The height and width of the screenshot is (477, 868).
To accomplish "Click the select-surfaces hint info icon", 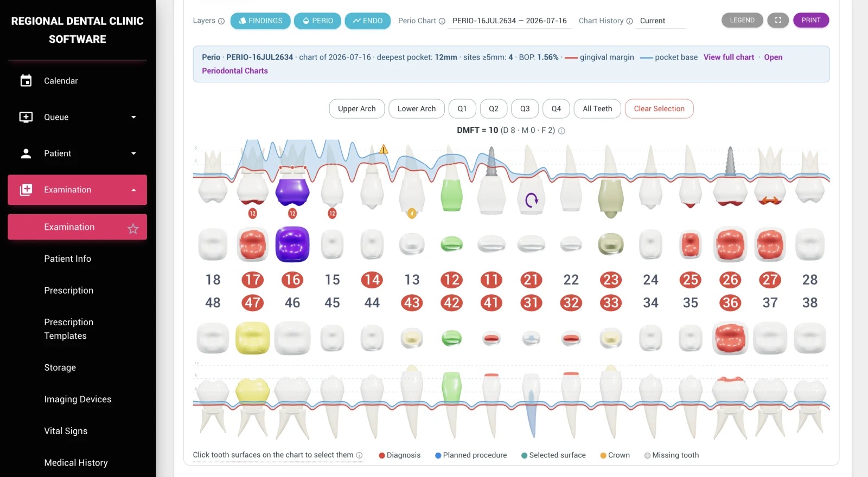I will [359, 455].
